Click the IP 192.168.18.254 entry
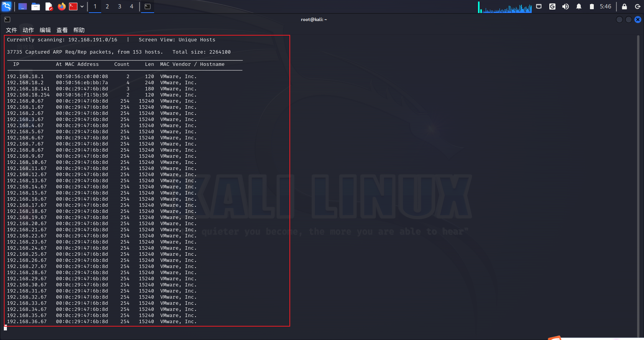The width and height of the screenshot is (644, 340). click(28, 95)
